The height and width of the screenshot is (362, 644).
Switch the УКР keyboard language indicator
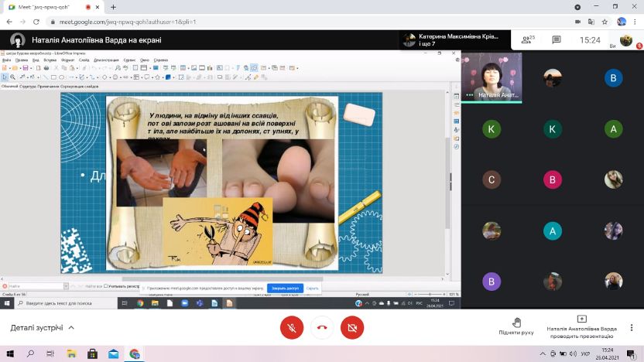click(585, 353)
